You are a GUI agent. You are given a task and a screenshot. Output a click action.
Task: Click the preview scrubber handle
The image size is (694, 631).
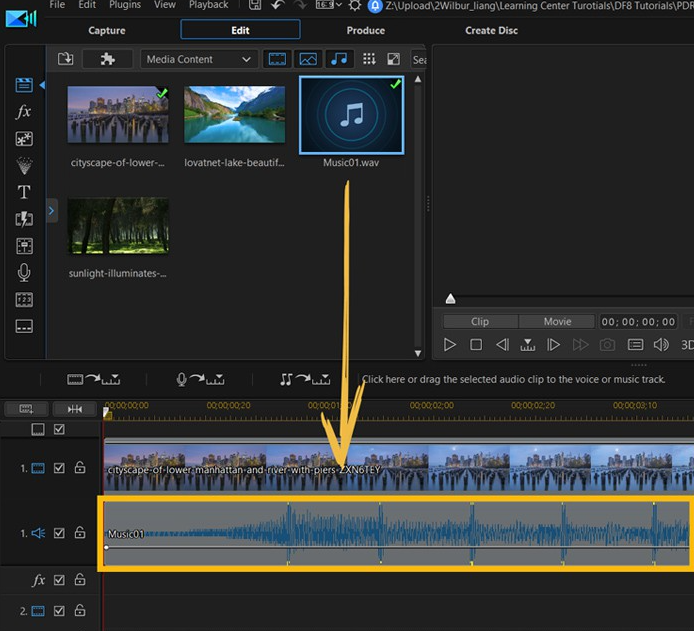tap(451, 299)
